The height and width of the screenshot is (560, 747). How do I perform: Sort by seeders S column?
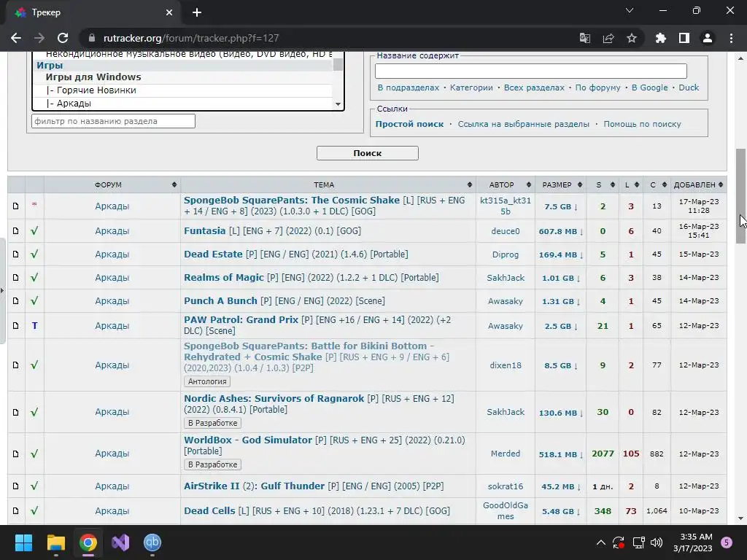603,184
